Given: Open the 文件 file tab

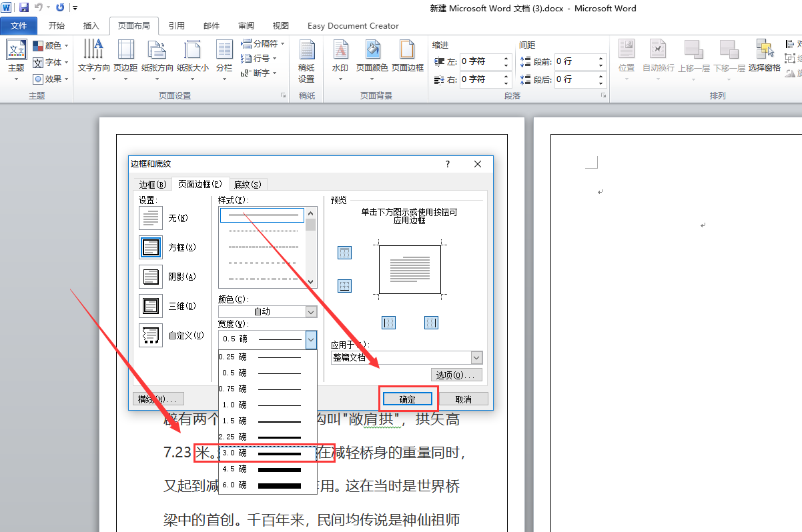Looking at the screenshot, I should pyautogui.click(x=19, y=26).
